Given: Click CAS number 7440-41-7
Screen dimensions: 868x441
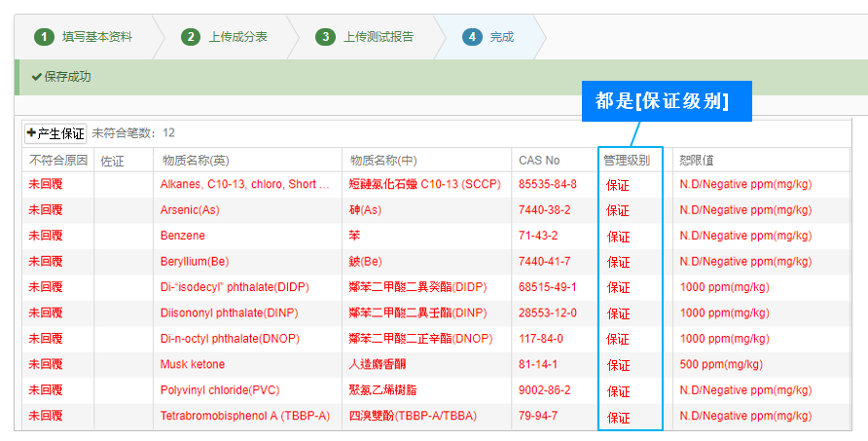Looking at the screenshot, I should (544, 261).
